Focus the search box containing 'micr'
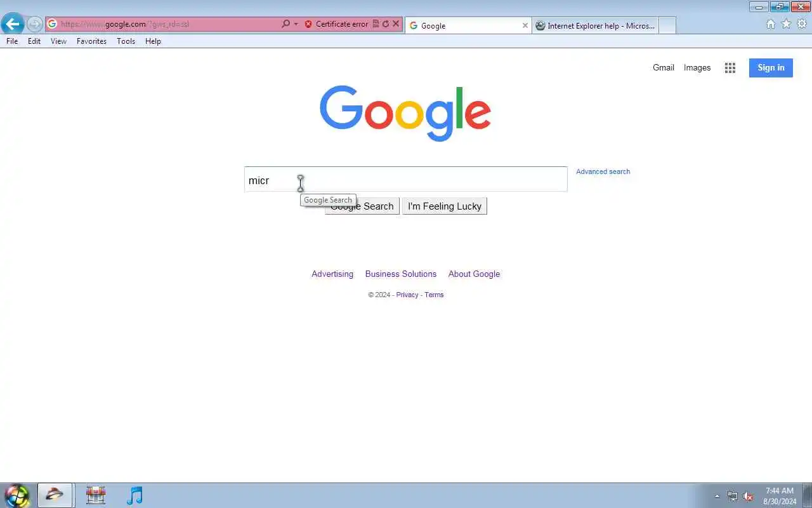This screenshot has width=812, height=508. (x=406, y=179)
